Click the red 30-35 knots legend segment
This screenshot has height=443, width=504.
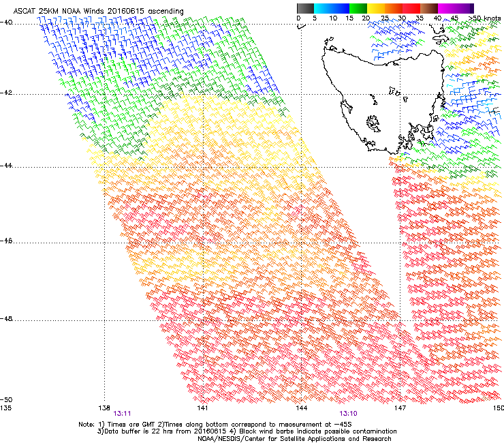click(411, 8)
